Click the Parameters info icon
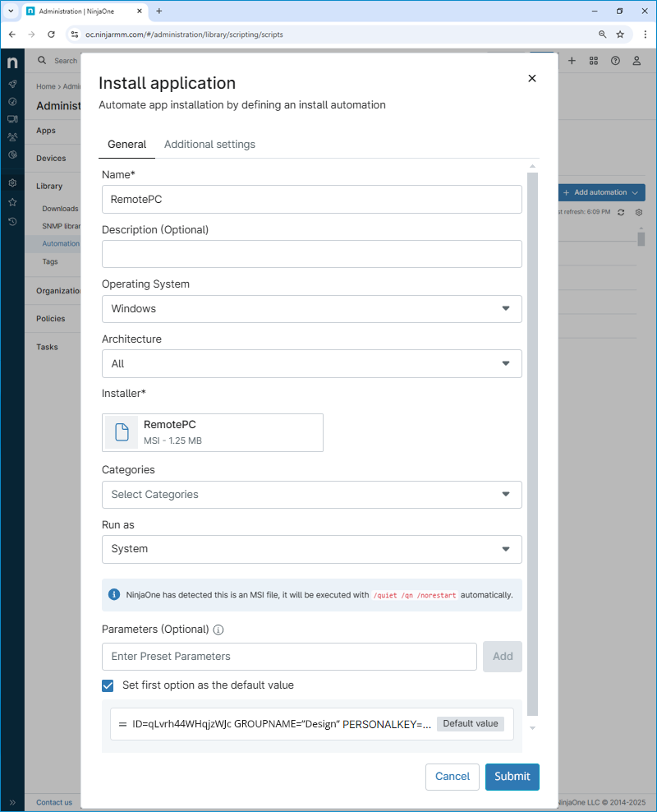Viewport: 657px width, 812px height. tap(218, 630)
